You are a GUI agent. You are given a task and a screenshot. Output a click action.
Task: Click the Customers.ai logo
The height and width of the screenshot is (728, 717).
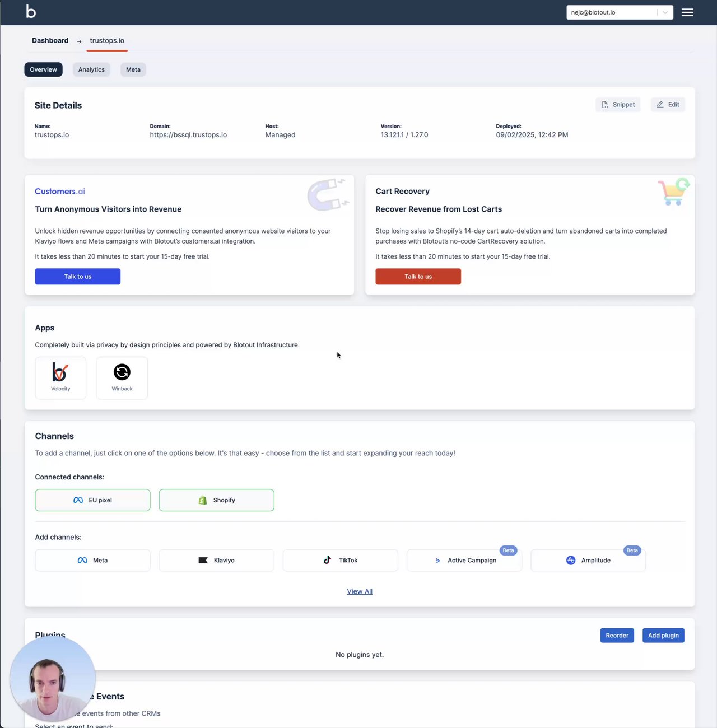(x=60, y=192)
